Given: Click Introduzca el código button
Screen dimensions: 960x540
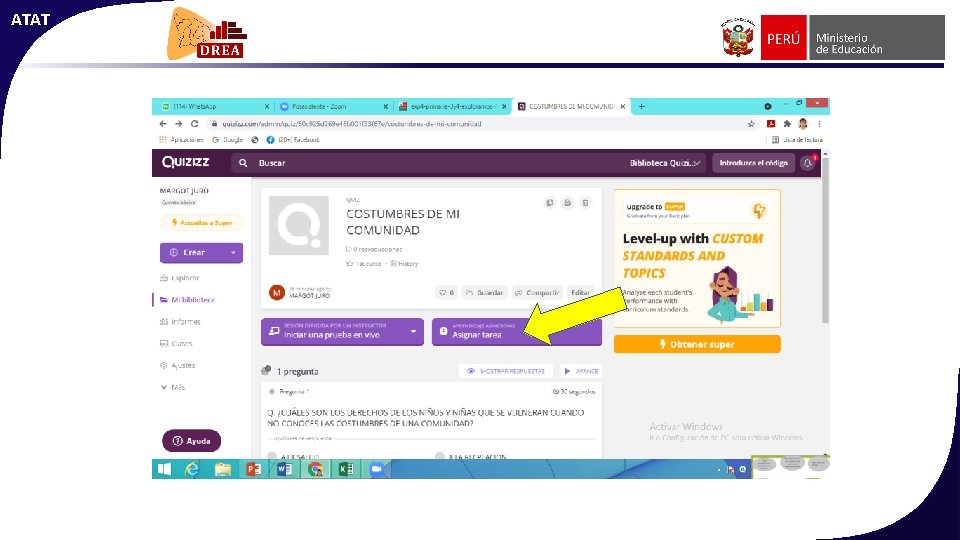Looking at the screenshot, I should 753,163.
